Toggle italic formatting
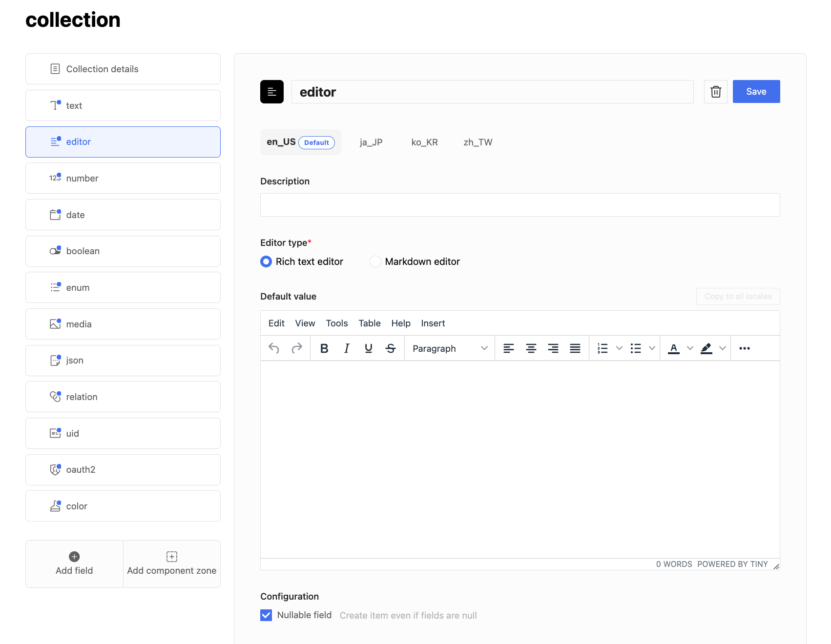 [347, 348]
